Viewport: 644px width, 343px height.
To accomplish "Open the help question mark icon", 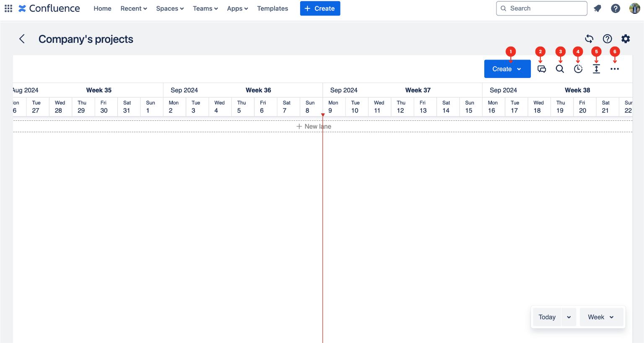I will tap(615, 8).
